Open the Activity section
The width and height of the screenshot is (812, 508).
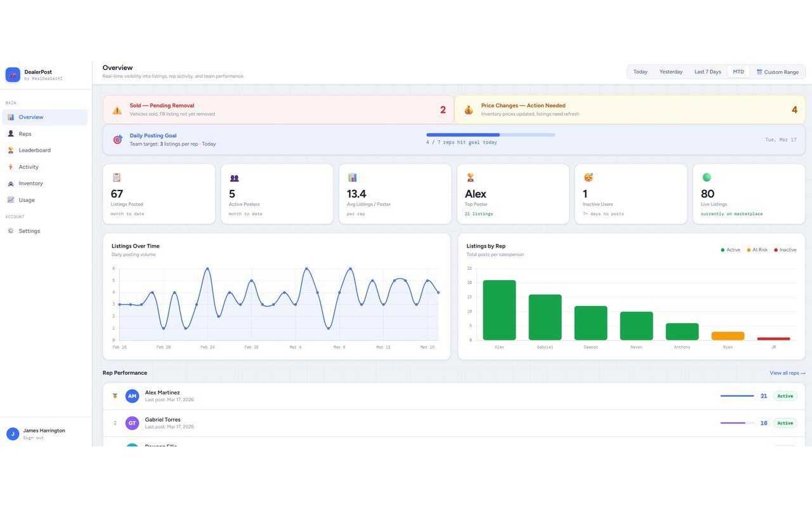45,167
